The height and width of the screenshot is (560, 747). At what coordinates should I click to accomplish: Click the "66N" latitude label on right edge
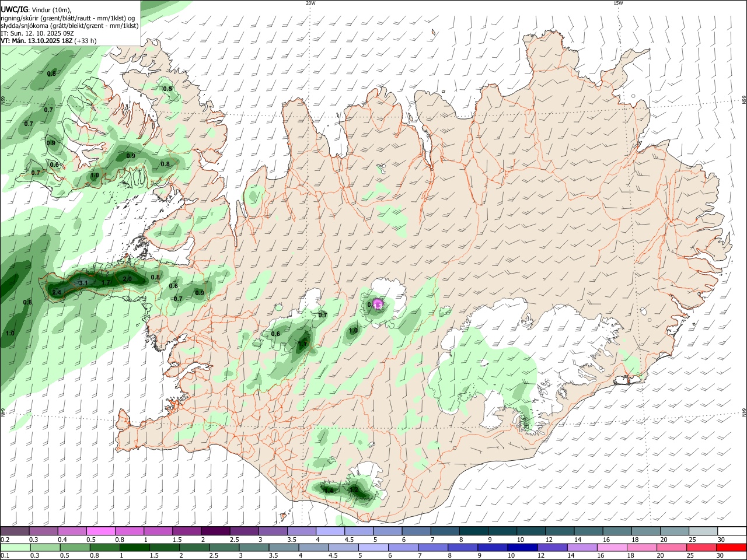pos(744,100)
